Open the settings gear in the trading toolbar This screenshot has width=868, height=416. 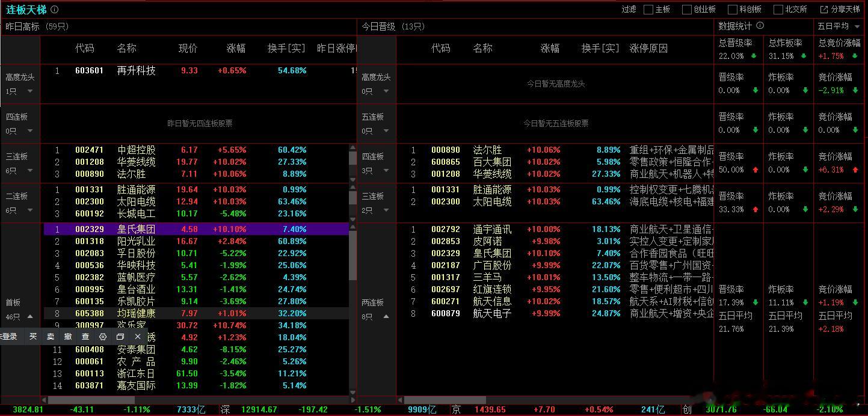(x=102, y=337)
